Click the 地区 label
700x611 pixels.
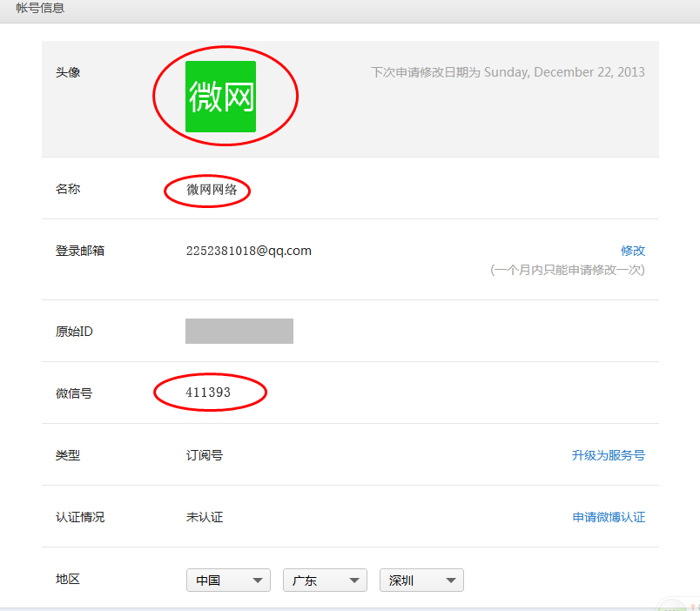tap(68, 579)
